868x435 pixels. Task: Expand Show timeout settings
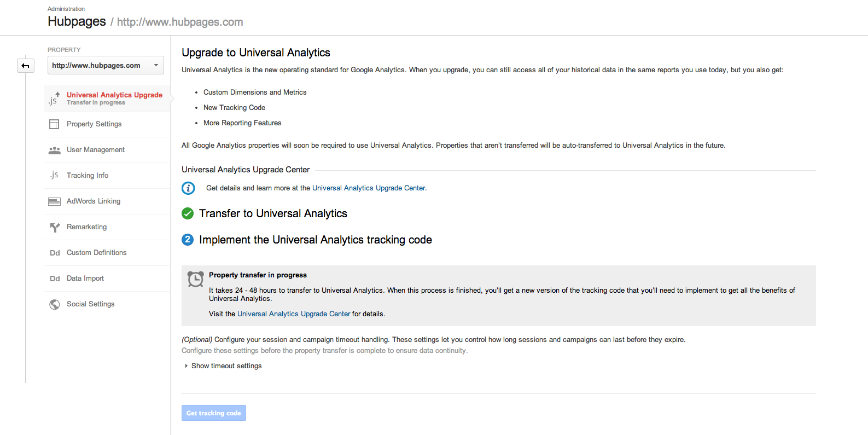226,366
